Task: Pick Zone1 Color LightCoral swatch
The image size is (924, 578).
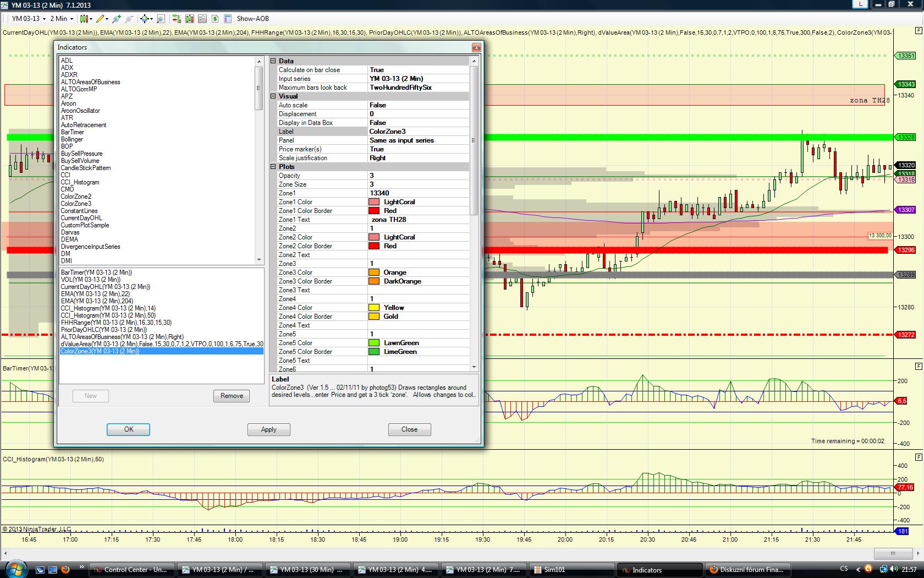Action: [x=374, y=202]
